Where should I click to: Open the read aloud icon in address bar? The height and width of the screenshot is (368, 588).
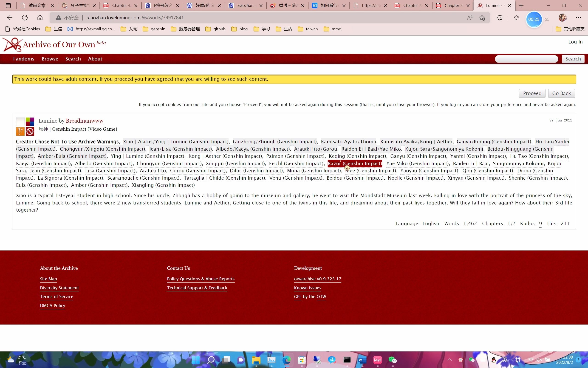(469, 17)
